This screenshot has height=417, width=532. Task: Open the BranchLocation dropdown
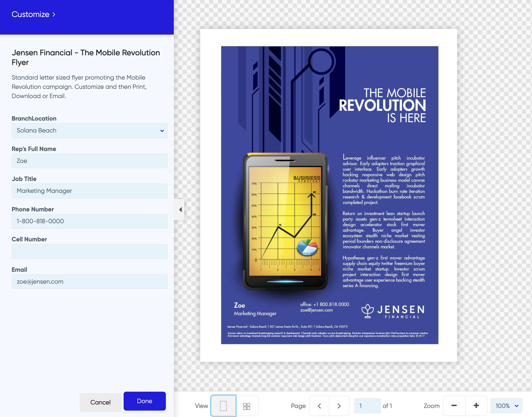pos(90,131)
